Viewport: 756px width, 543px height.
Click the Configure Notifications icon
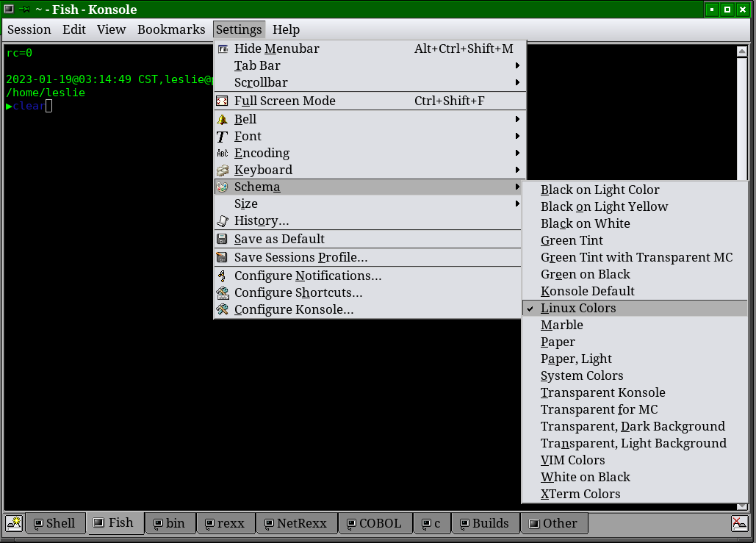coord(222,276)
